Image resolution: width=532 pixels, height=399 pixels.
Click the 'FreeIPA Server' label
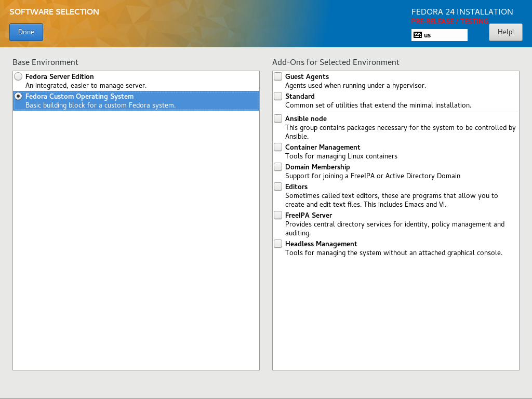309,215
